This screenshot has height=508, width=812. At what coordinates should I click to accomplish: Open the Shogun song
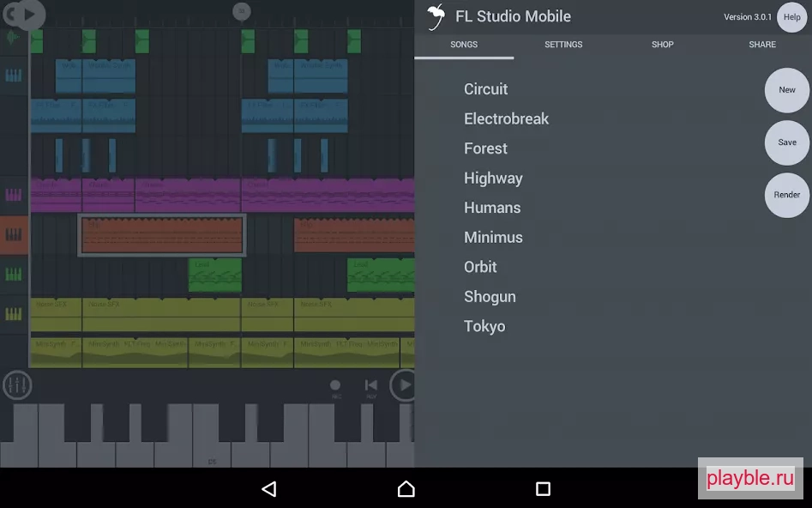(490, 297)
